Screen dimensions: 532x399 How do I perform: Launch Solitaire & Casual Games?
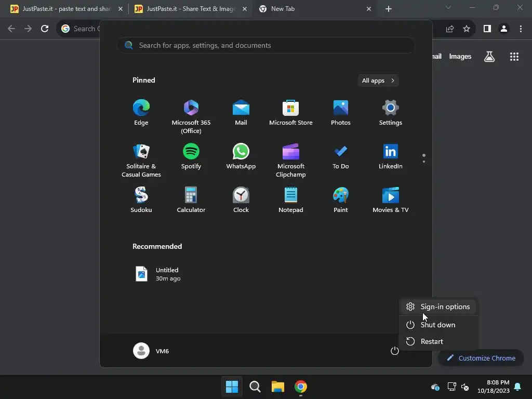pyautogui.click(x=141, y=161)
